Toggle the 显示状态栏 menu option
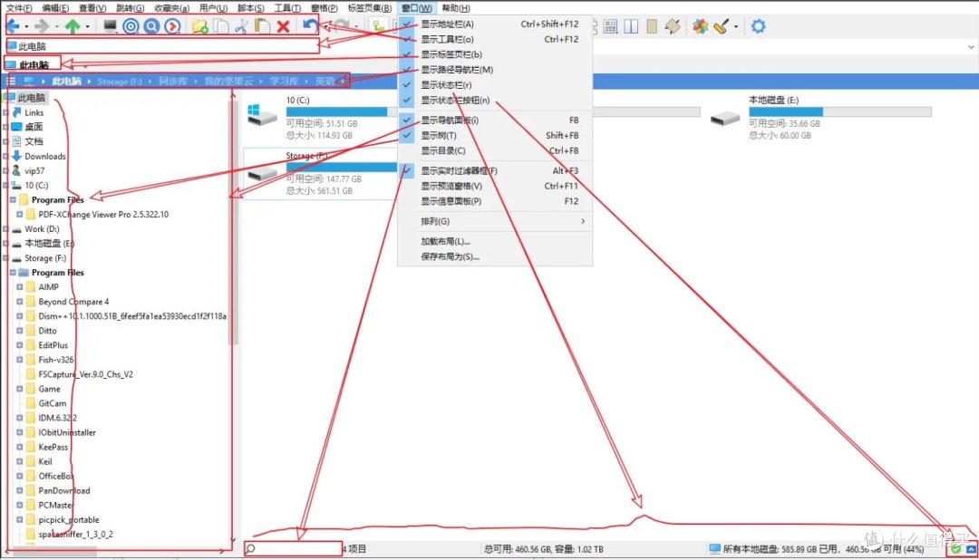The width and height of the screenshot is (979, 560). (447, 85)
